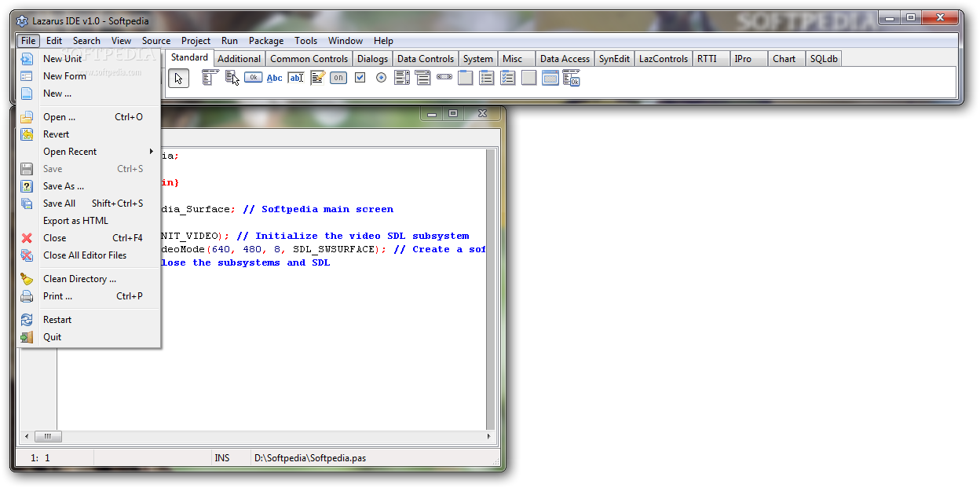Switch to the SynEdit palette tab
This screenshot has height=488, width=980.
coord(614,59)
